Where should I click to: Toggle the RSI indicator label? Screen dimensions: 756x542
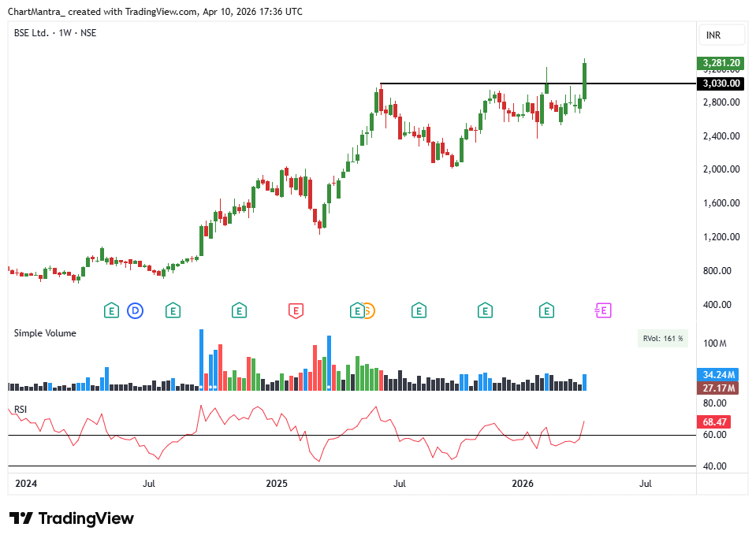click(x=20, y=407)
